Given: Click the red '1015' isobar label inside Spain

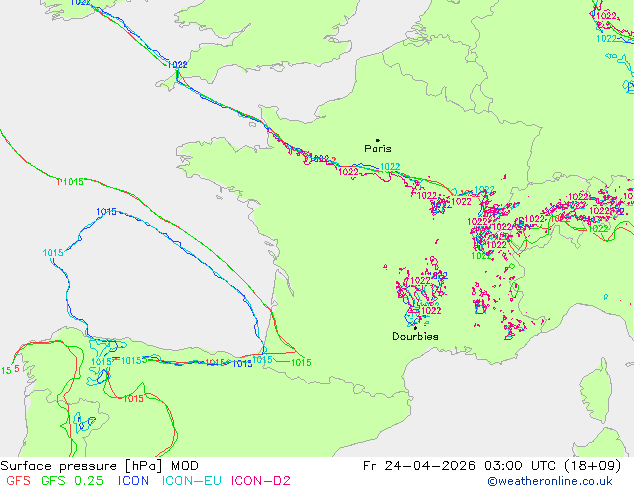Looking at the screenshot, I should tap(133, 399).
